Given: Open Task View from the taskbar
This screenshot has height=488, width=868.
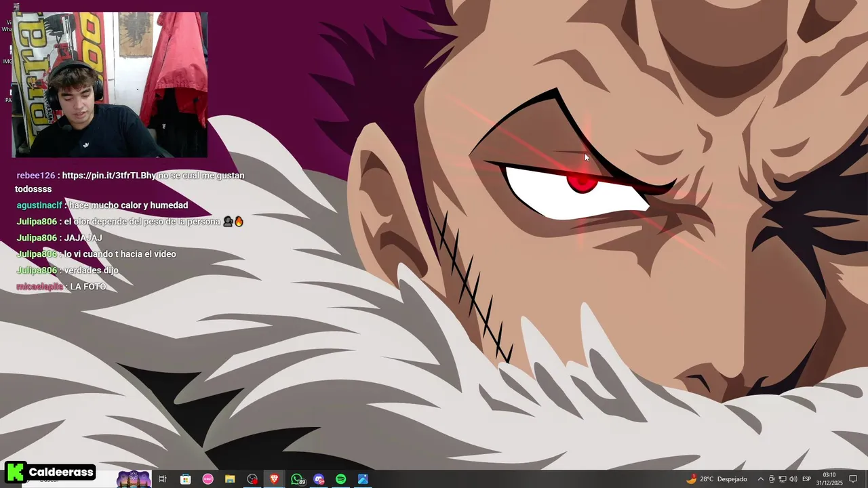Looking at the screenshot, I should click(x=163, y=479).
